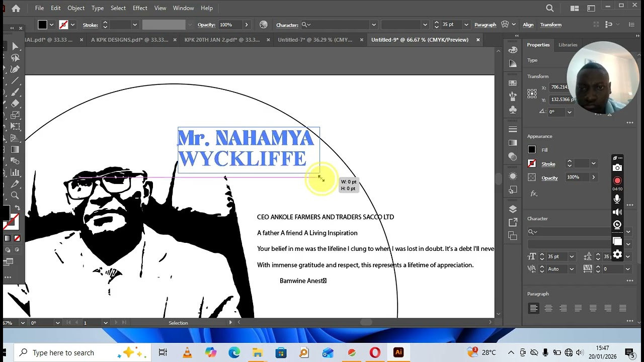Screen dimensions: 644x362
Task: Switch to the Libraries tab
Action: coord(568,45)
